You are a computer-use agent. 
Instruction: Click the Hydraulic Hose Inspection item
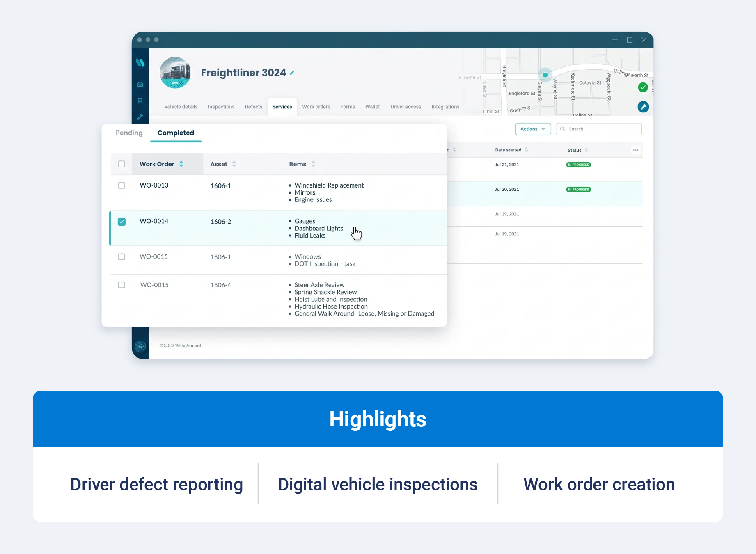pos(331,306)
